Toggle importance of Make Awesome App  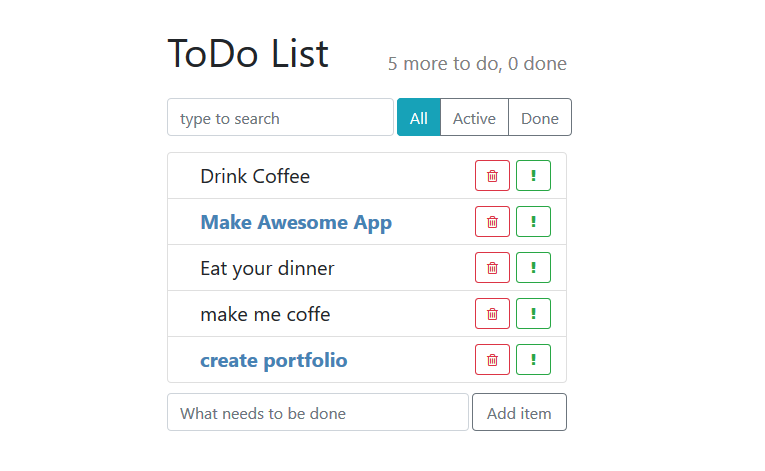point(533,222)
